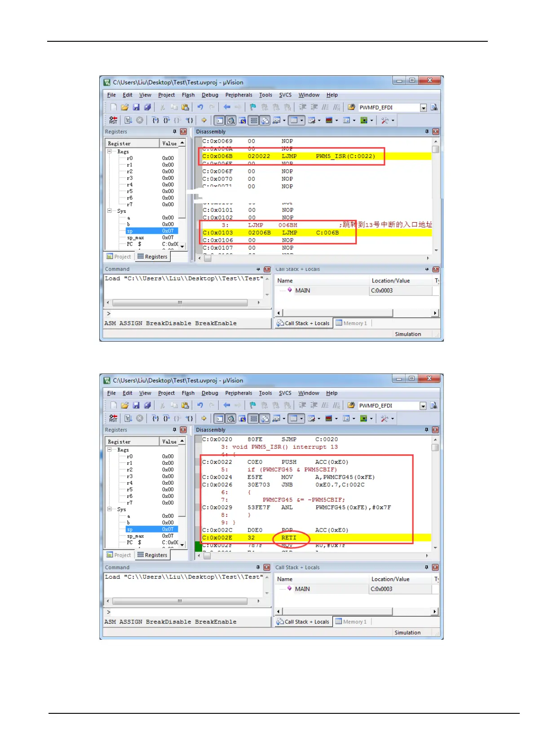Click Step Over icon in the lower window
Image resolution: width=535 pixels, height=756 pixels.
click(x=167, y=418)
